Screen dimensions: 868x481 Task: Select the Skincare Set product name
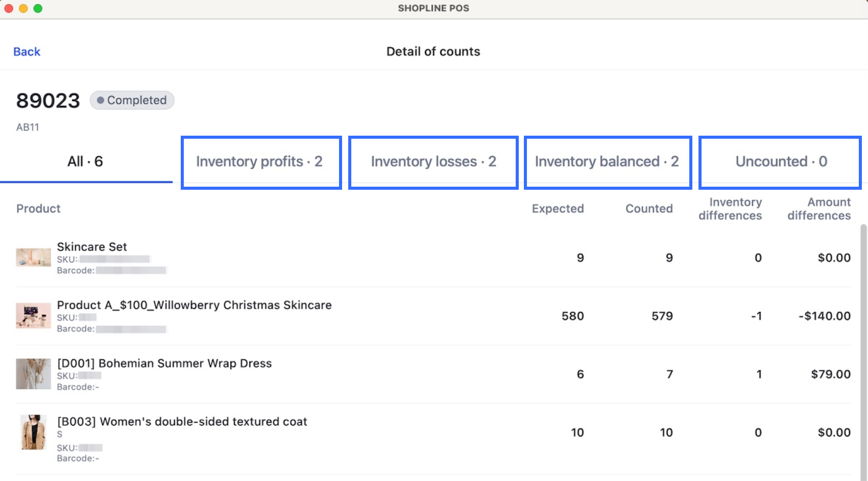point(92,247)
